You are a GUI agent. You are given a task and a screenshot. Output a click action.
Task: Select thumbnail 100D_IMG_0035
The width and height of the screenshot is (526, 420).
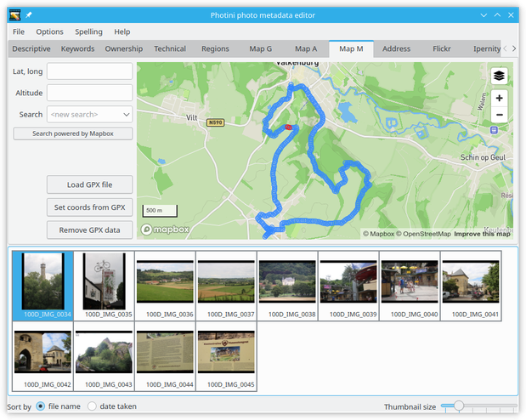tap(104, 286)
